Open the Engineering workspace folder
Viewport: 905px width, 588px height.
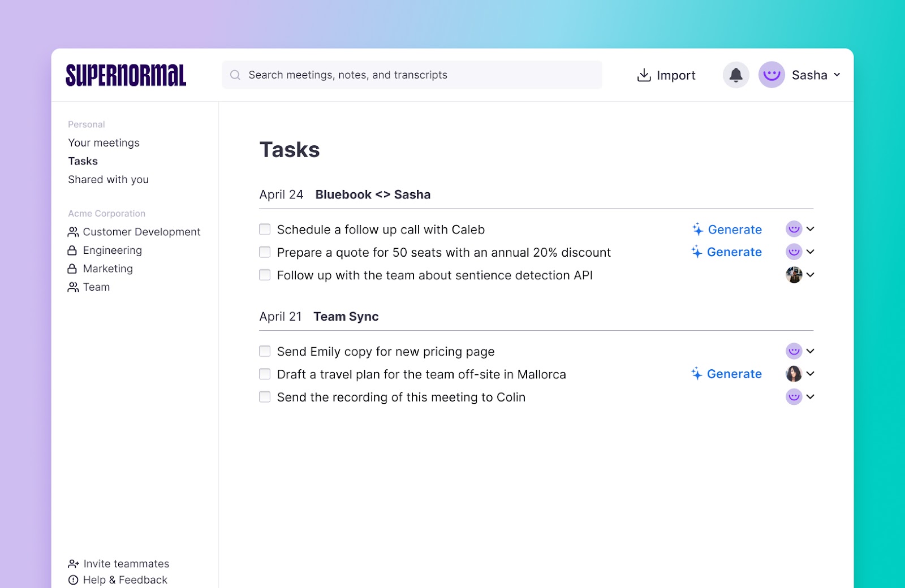click(112, 250)
